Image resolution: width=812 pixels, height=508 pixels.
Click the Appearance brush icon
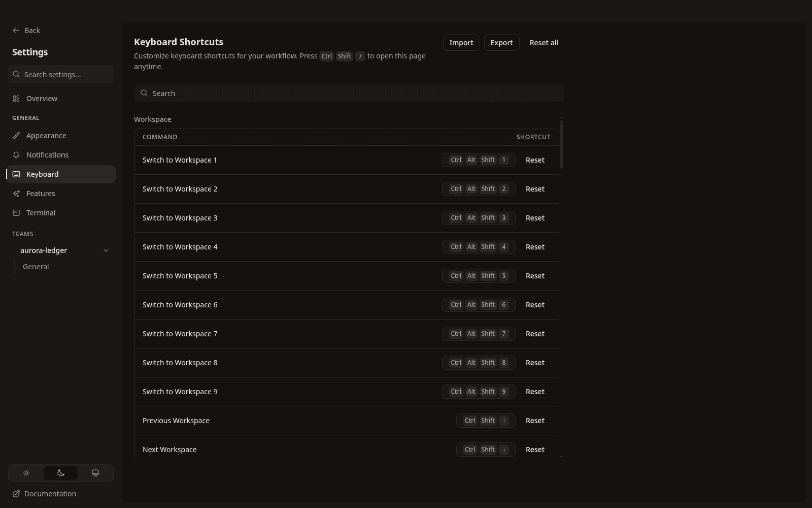click(x=16, y=136)
